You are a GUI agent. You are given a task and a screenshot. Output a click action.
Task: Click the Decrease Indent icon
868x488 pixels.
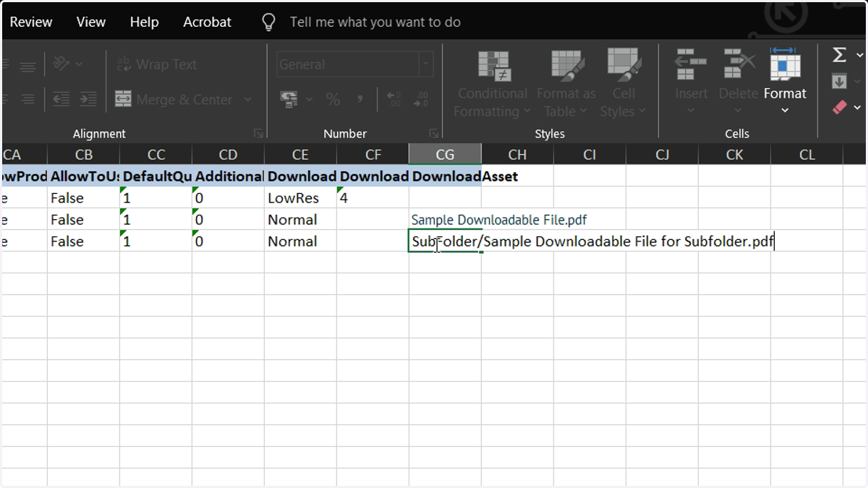click(x=61, y=99)
